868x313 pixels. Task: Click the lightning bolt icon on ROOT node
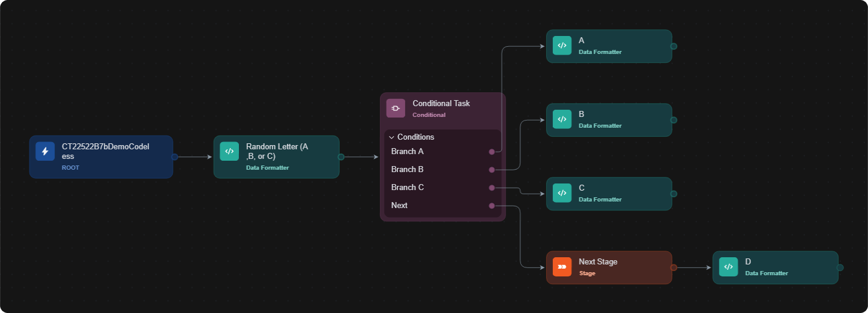point(45,151)
